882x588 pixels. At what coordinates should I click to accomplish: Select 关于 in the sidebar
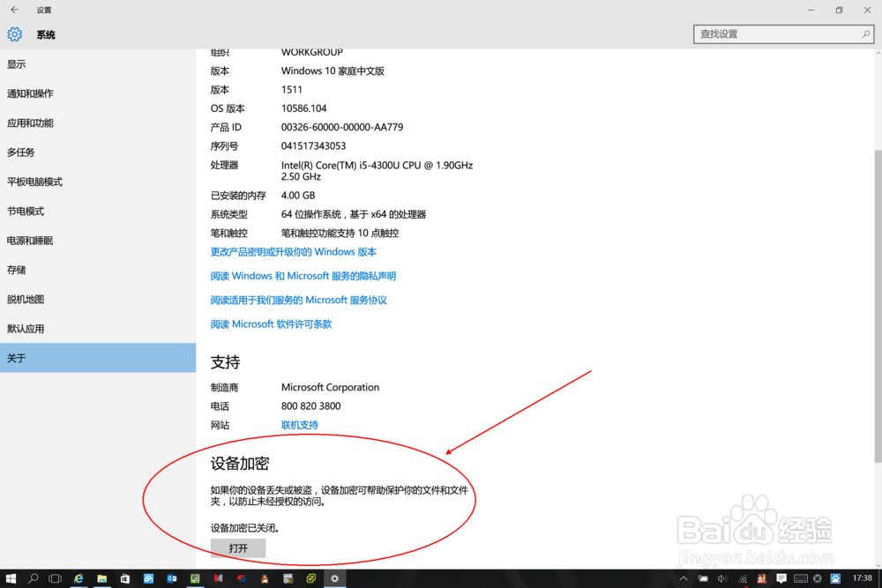98,358
